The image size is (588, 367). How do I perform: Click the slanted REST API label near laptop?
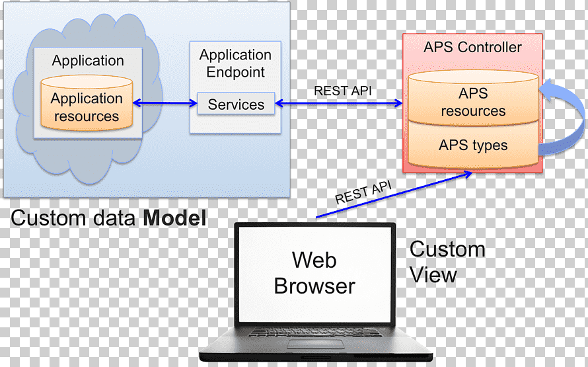pyautogui.click(x=363, y=192)
